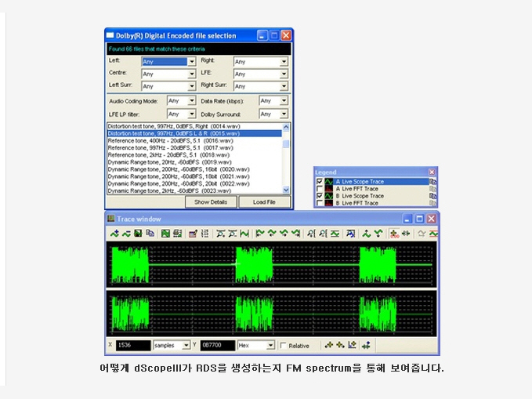Select Dynamic Range tone, 20Hz (0019.wav)
This screenshot has width=532, height=399.
click(x=194, y=162)
